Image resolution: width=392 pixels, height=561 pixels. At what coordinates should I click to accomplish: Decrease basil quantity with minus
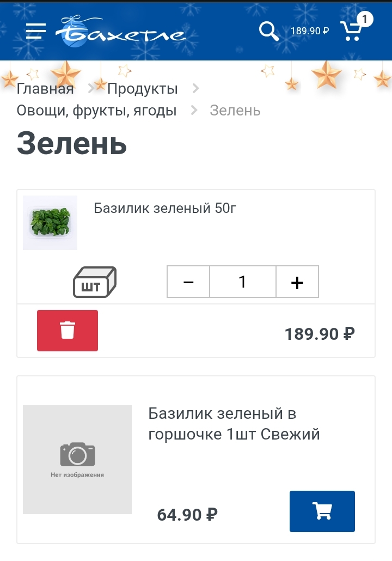tap(188, 282)
